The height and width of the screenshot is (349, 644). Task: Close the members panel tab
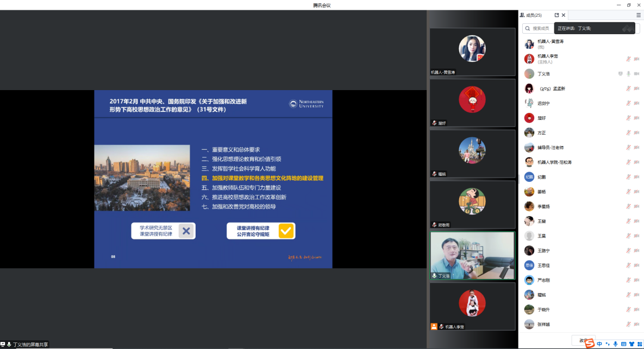[564, 15]
